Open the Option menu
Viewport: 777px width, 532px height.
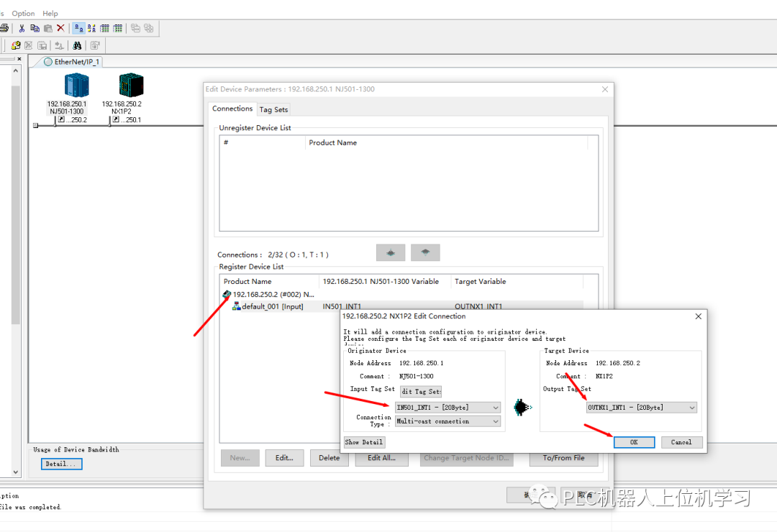click(x=23, y=14)
